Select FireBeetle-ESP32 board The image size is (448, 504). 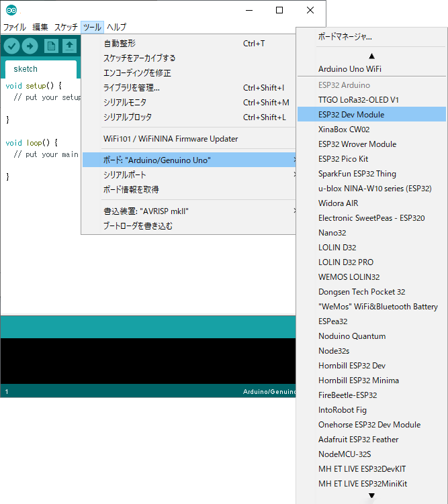click(x=371, y=396)
